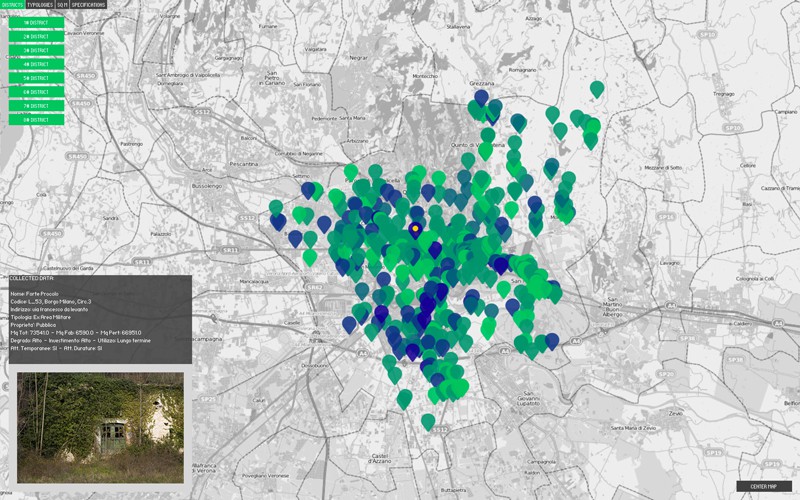Screen dimensions: 800x500
Task: Select the Degrado Alto Investimento line
Action: pos(80,340)
